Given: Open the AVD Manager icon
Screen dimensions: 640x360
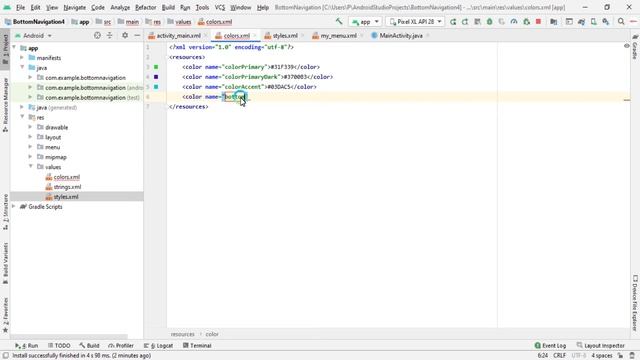Looking at the screenshot, I should (593, 22).
